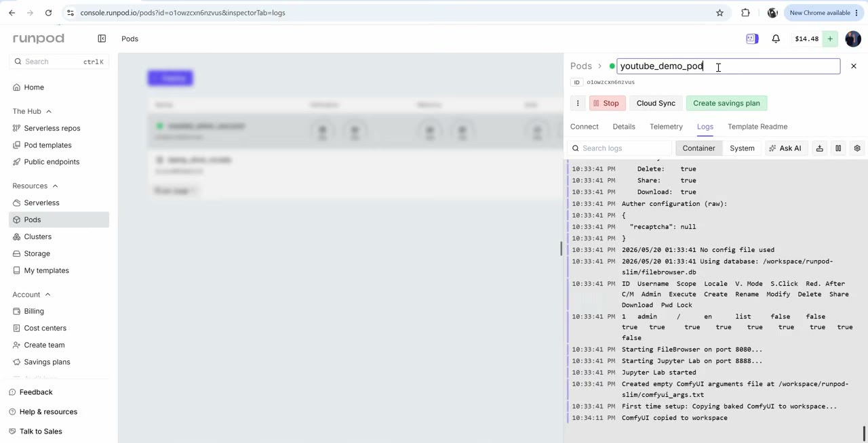Select the Logs tab
Image resolution: width=868 pixels, height=443 pixels.
pyautogui.click(x=705, y=127)
